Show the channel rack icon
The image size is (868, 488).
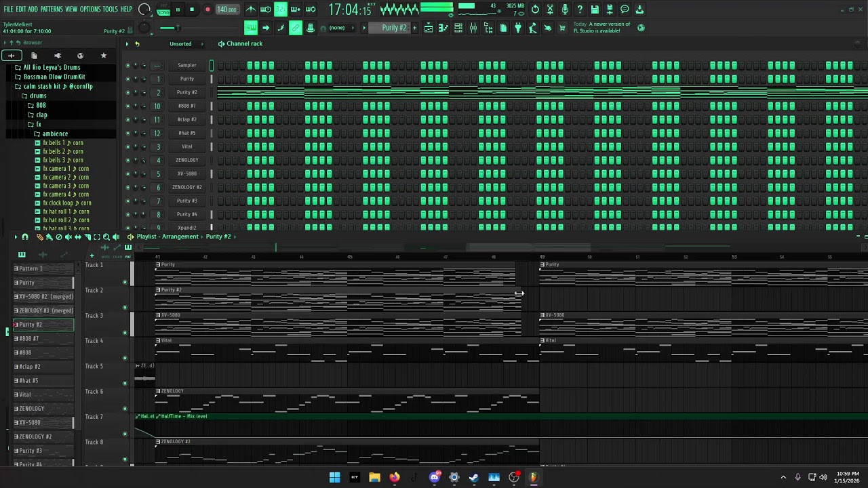[x=458, y=28]
